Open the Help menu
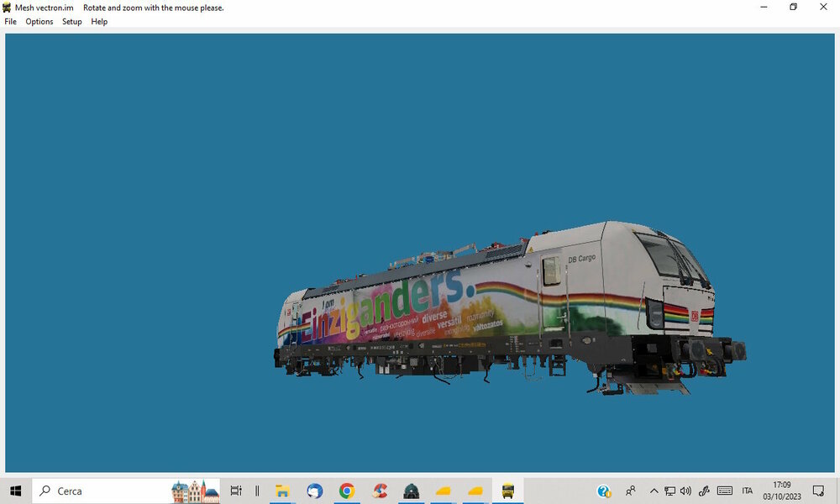 [99, 22]
